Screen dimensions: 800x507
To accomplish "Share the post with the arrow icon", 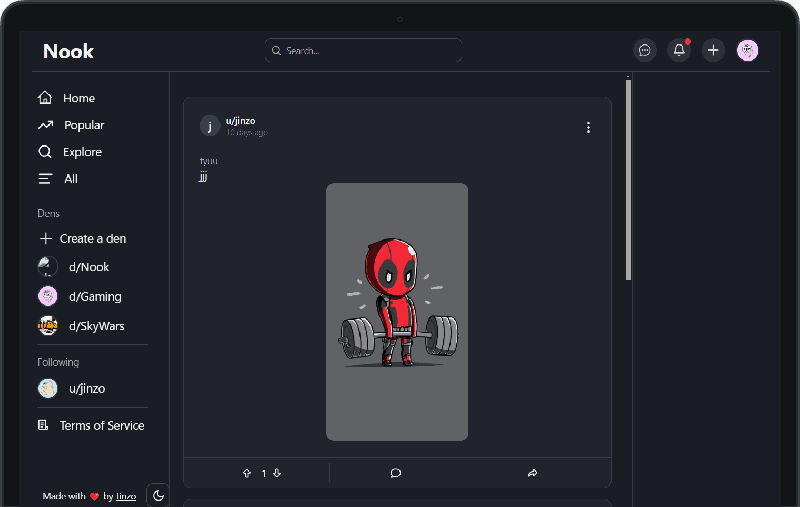I will pos(532,473).
